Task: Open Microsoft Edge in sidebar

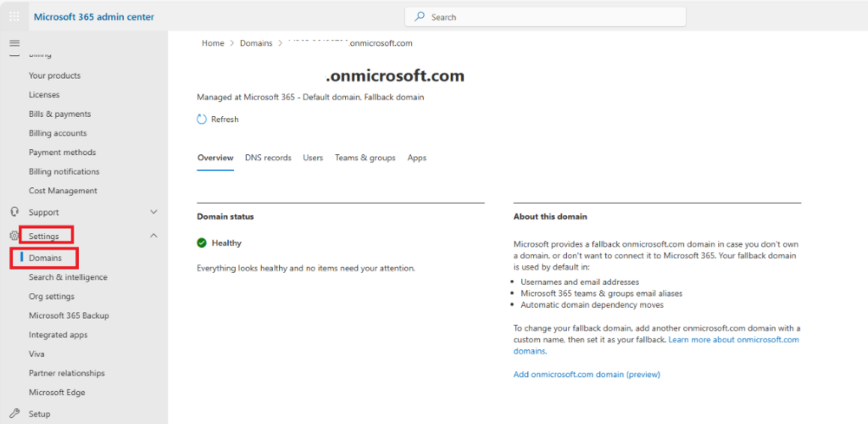Action: (57, 393)
